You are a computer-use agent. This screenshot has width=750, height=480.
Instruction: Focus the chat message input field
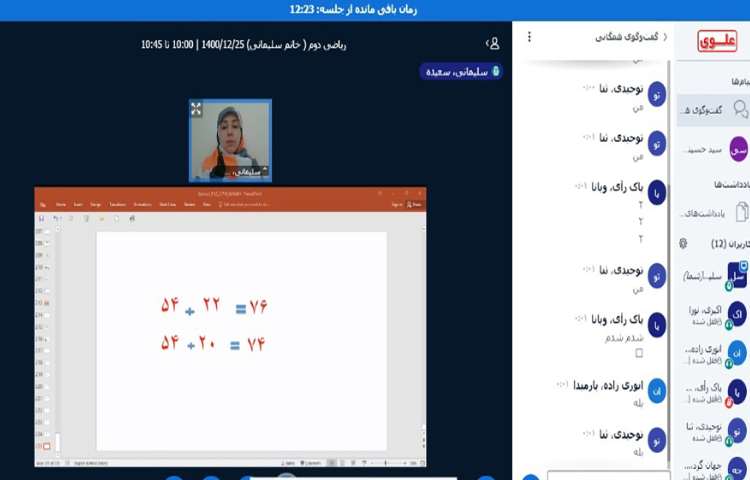tap(608, 475)
